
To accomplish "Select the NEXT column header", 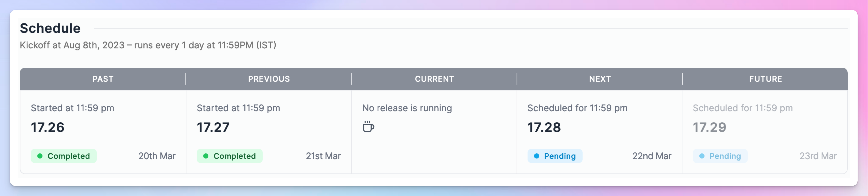I will [600, 79].
